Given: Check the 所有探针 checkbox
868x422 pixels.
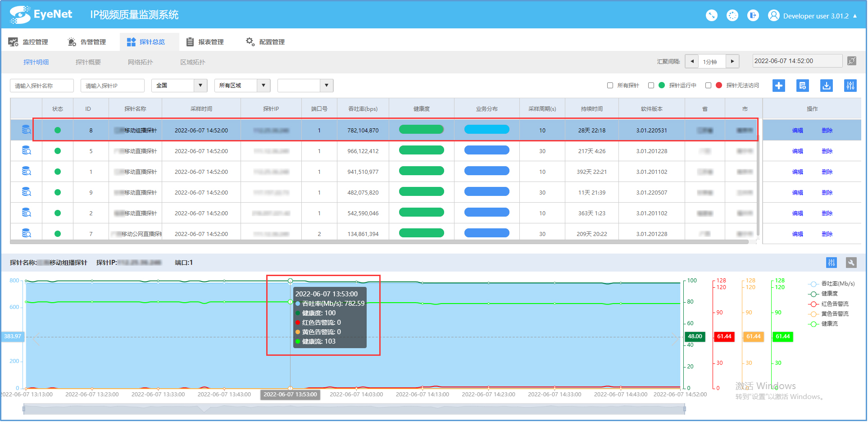Looking at the screenshot, I should (x=610, y=86).
